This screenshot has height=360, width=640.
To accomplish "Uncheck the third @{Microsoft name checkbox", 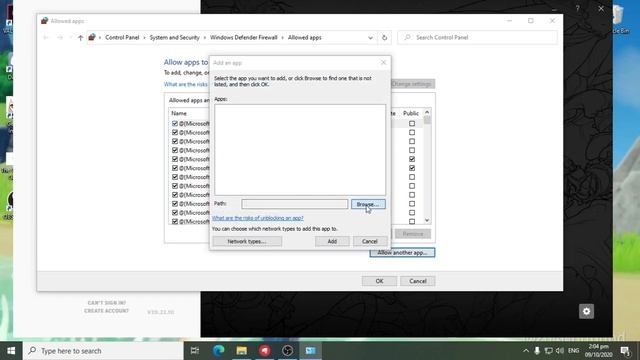I will pos(175,141).
